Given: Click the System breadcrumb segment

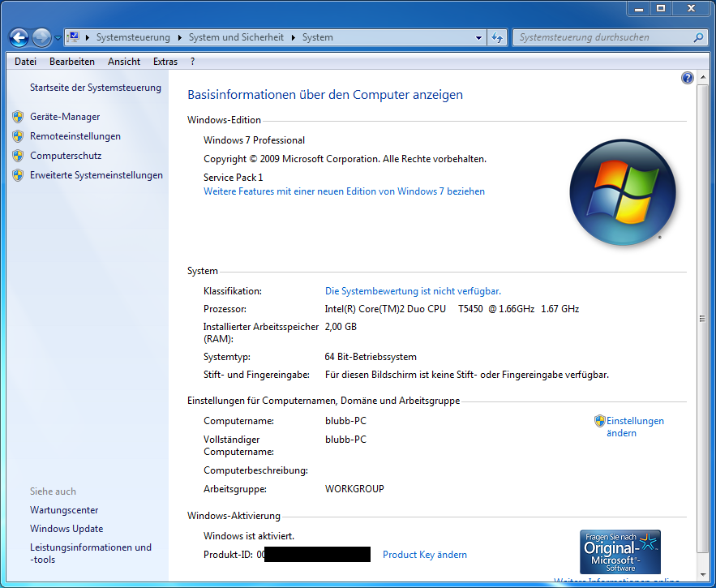Looking at the screenshot, I should coord(317,37).
